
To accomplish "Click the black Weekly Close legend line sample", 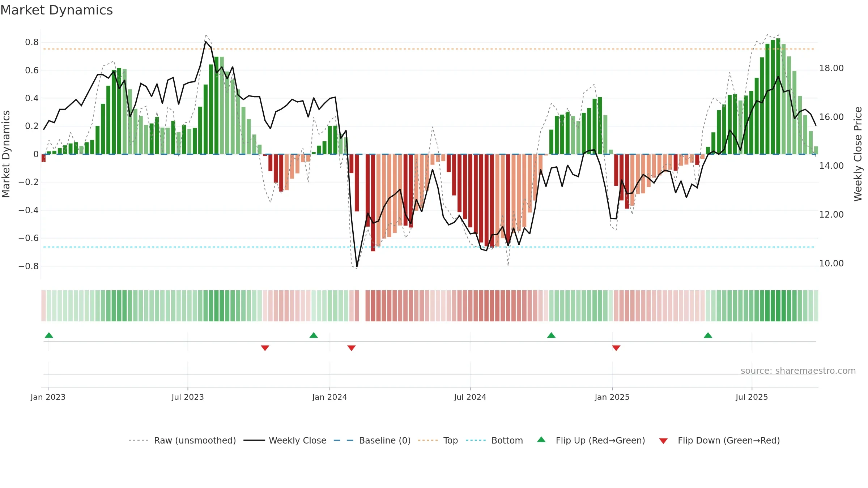I will point(254,440).
